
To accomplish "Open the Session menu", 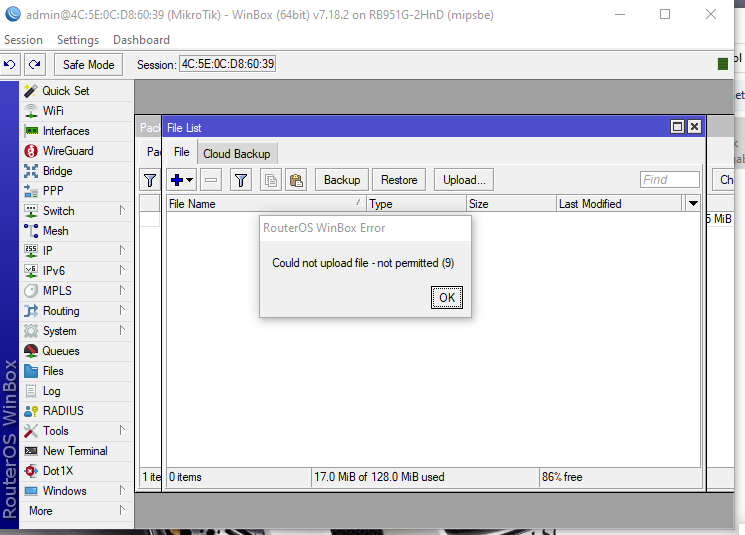I will click(x=23, y=40).
